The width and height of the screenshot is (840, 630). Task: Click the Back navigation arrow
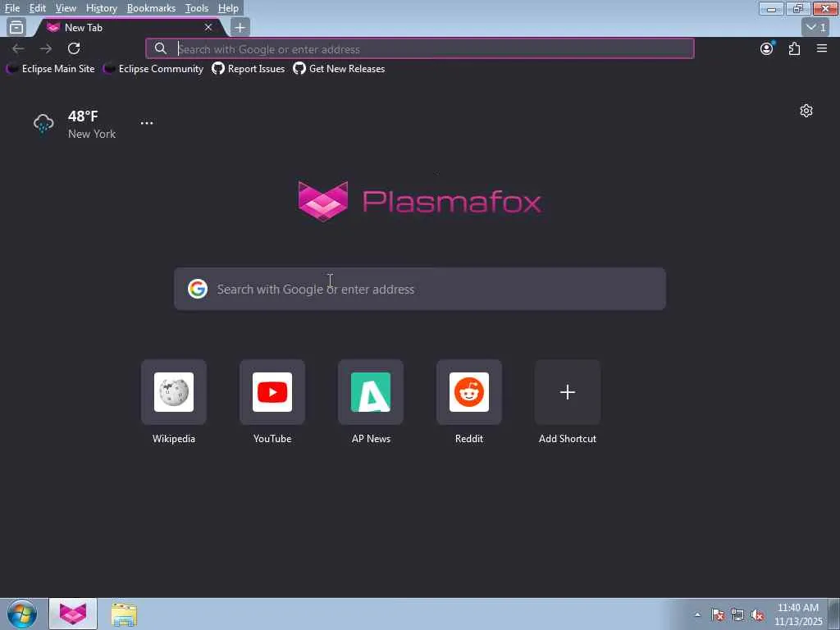coord(18,48)
